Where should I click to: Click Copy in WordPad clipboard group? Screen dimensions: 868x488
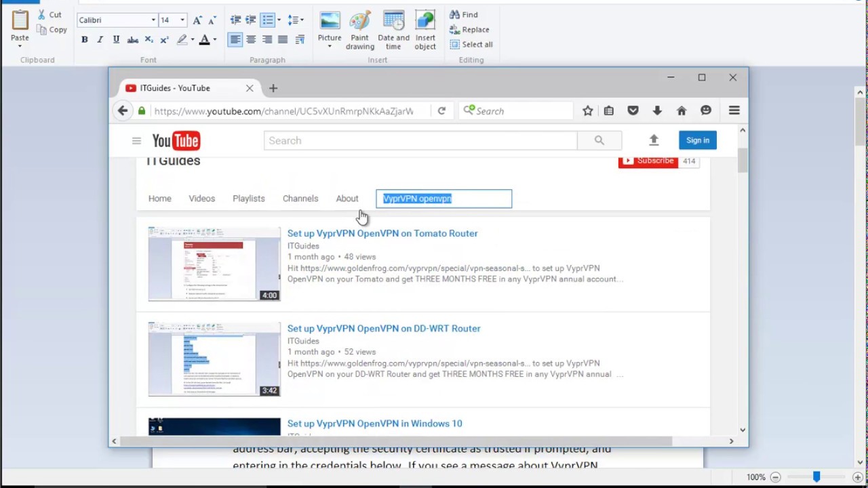(x=52, y=30)
